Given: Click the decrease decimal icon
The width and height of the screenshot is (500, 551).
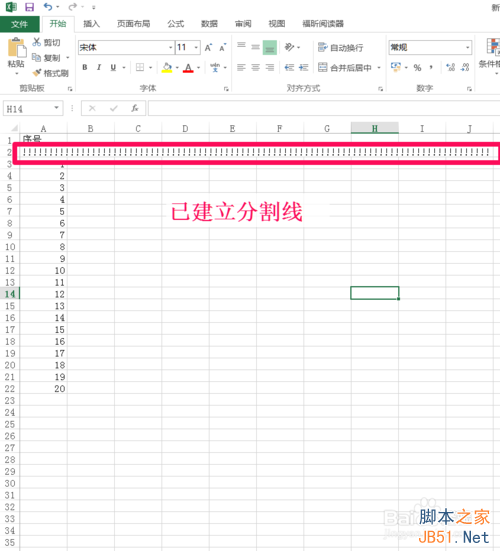Looking at the screenshot, I should pos(465,67).
